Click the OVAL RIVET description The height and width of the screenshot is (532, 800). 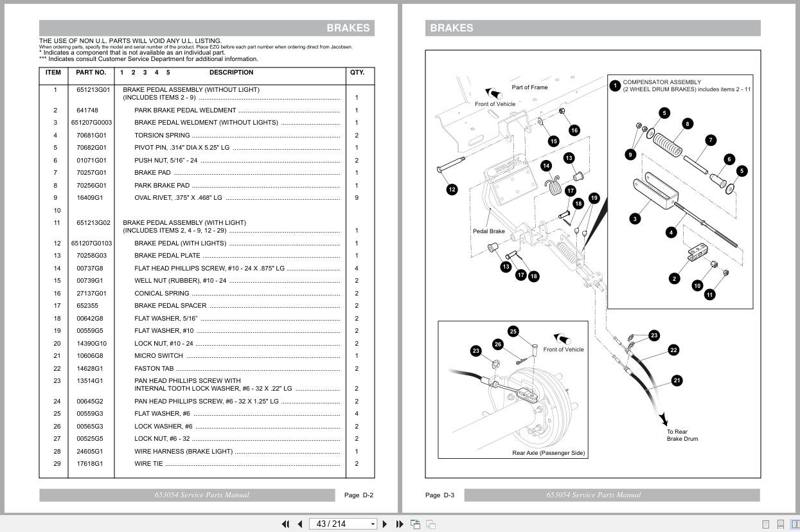[x=178, y=198]
